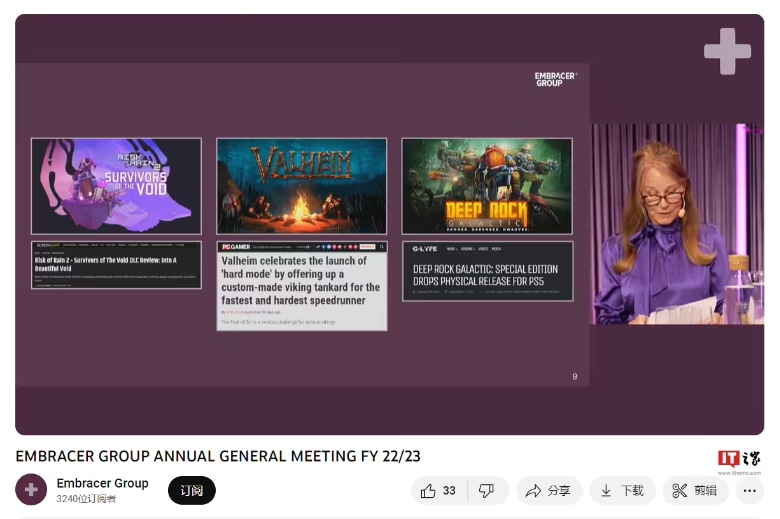Select the Valheim campfire thumbnail
This screenshot has height=519, width=780.
[x=301, y=186]
